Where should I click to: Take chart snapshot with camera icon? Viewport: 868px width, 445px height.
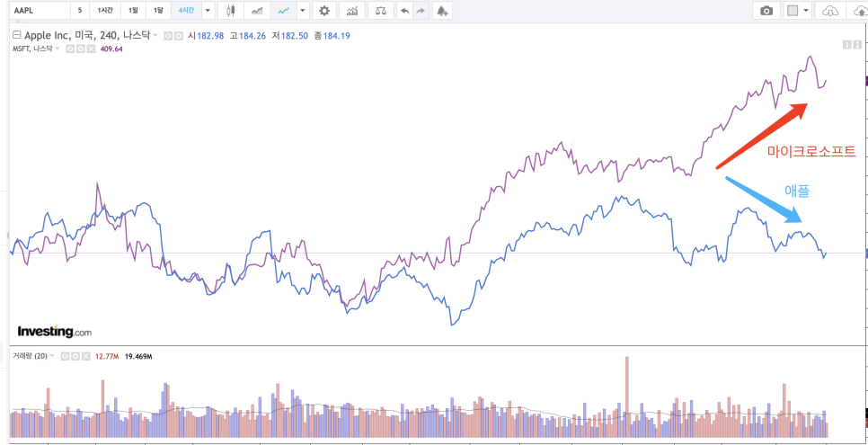pos(766,11)
